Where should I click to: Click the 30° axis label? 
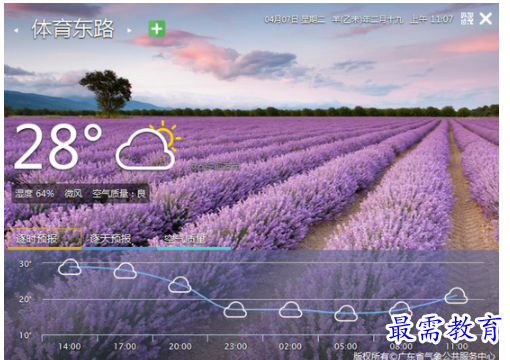(25, 264)
